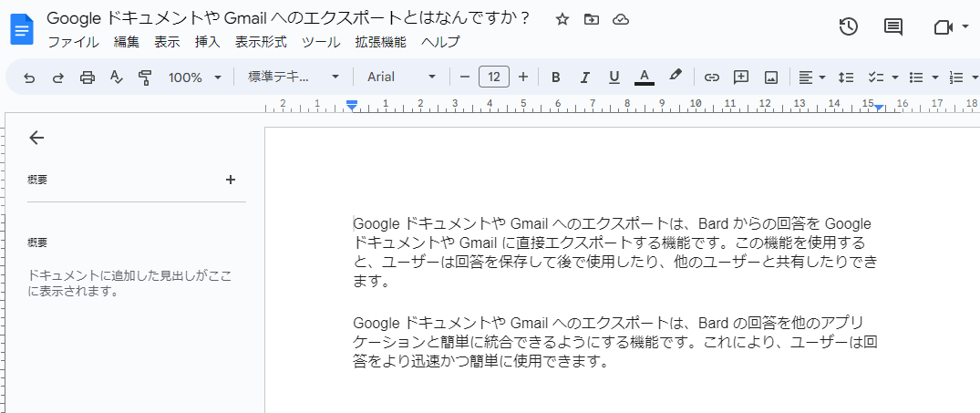Undo the last action
Viewport: 980px width, 413px height.
28,77
